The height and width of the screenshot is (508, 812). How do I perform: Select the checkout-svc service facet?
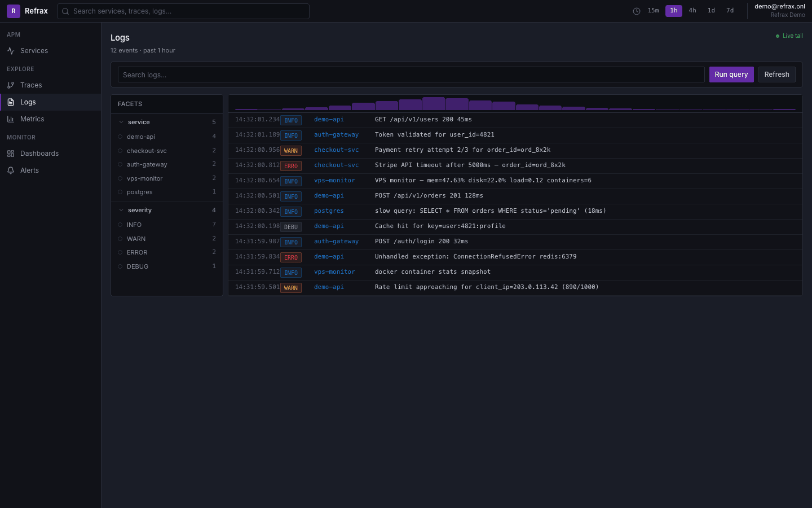coord(167,151)
